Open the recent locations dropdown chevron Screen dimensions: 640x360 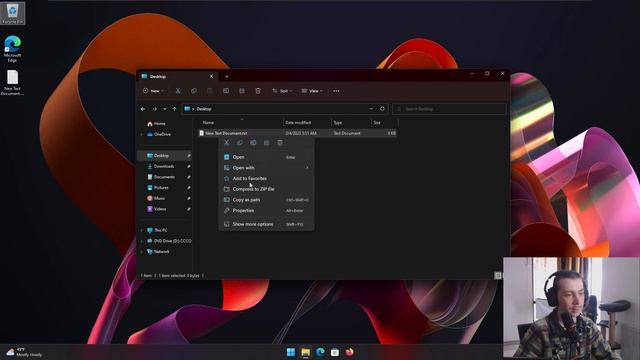pyautogui.click(x=164, y=109)
